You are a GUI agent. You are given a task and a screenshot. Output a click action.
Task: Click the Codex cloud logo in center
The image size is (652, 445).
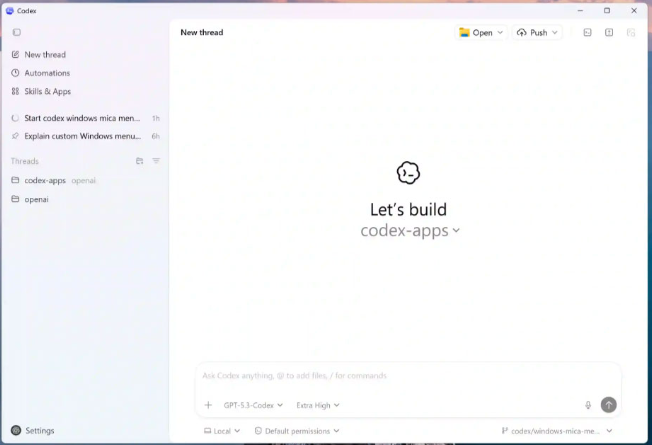pos(408,173)
